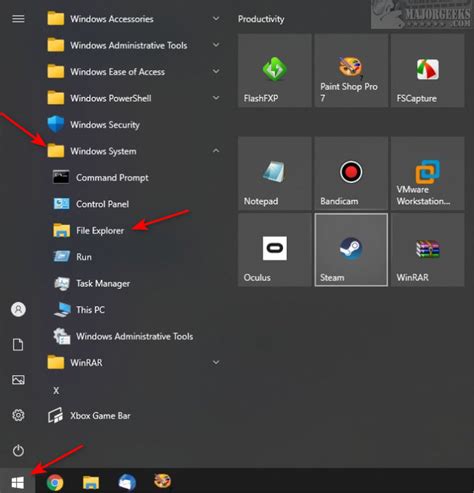This screenshot has height=493, width=474.
Task: Click the Run dialog icon
Action: 62,257
